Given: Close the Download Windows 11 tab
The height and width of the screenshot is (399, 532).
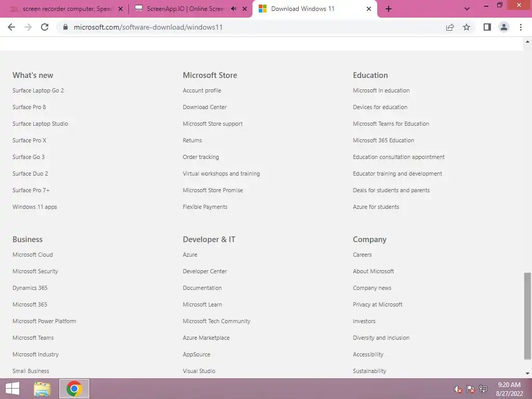Looking at the screenshot, I should click(369, 9).
